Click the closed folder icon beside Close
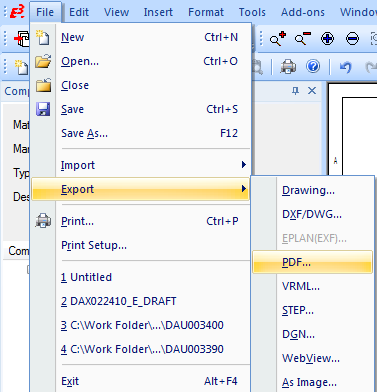 point(43,85)
